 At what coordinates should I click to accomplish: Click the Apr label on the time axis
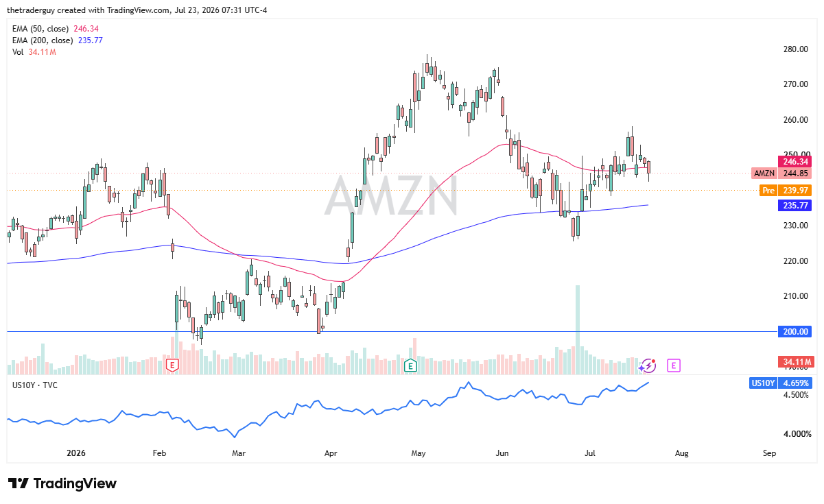(331, 453)
